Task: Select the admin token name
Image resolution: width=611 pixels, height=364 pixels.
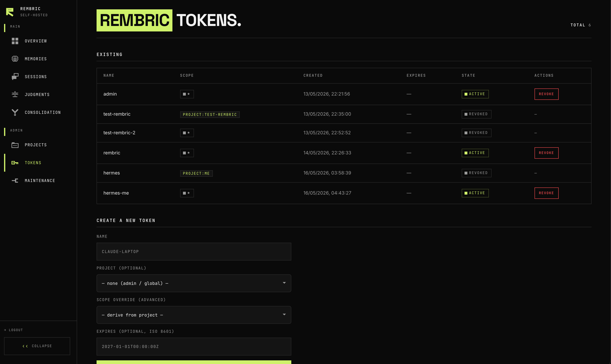Action: 110,94
